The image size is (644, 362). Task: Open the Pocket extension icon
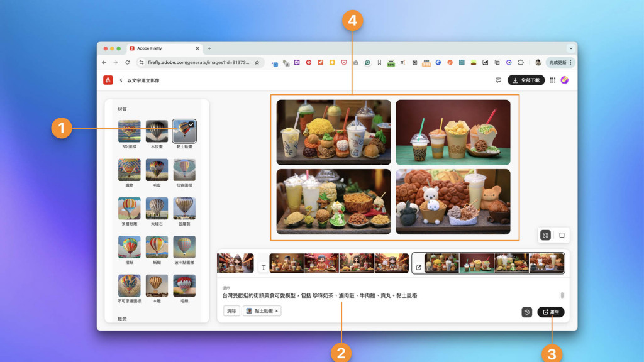tap(344, 62)
